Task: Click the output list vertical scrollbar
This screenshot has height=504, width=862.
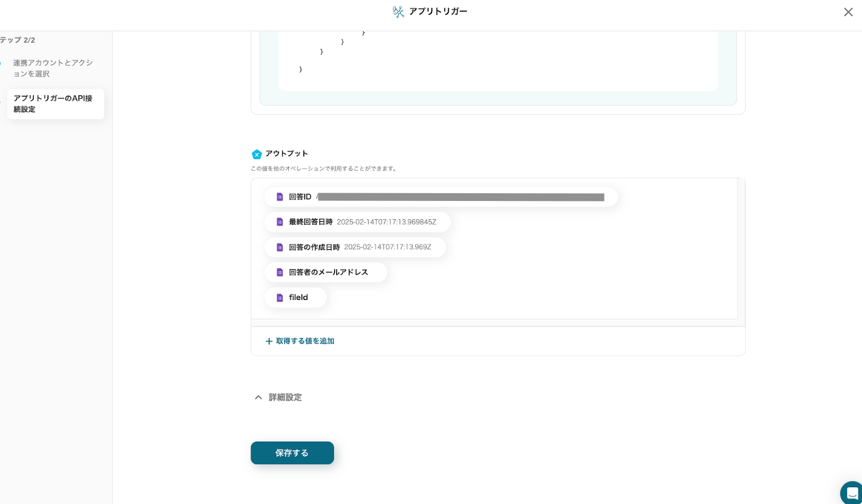Action: 741,248
